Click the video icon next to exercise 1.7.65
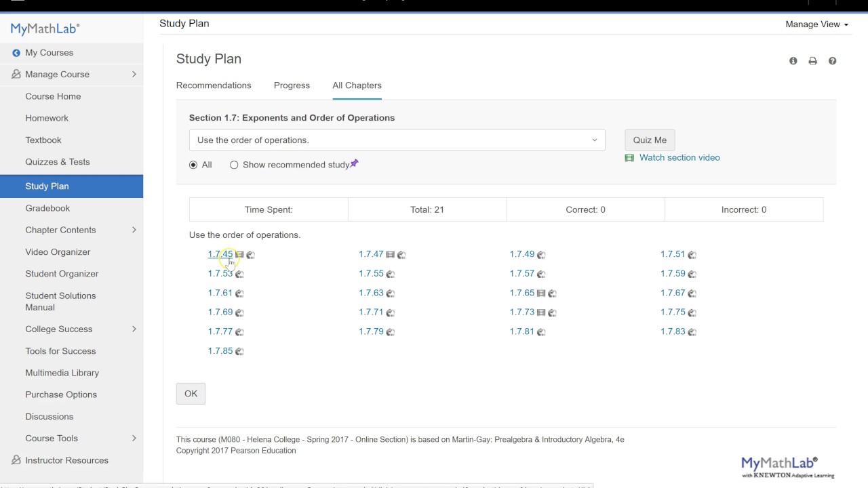This screenshot has width=868, height=488. (541, 293)
